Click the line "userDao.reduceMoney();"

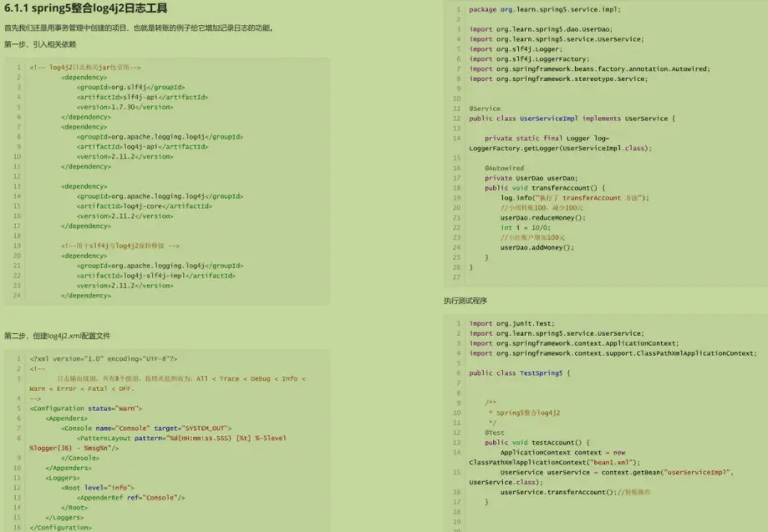(542, 217)
